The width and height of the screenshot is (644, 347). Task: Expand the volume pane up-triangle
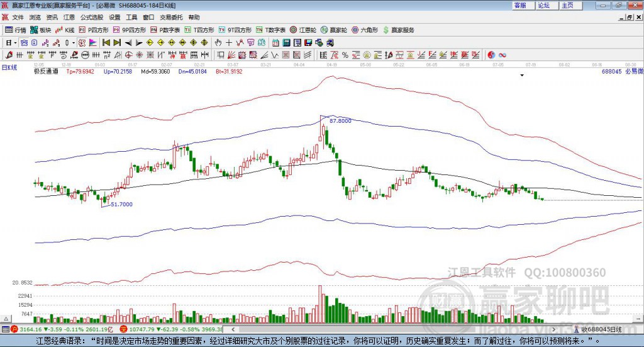click(6, 319)
